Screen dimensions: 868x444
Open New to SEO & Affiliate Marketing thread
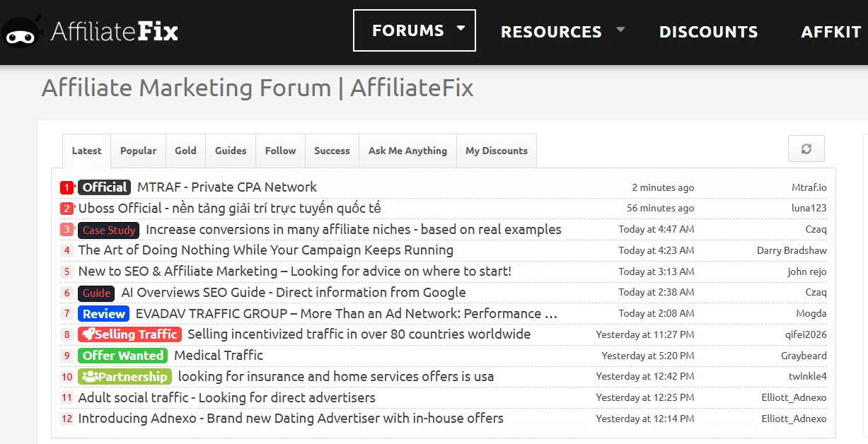pos(294,271)
